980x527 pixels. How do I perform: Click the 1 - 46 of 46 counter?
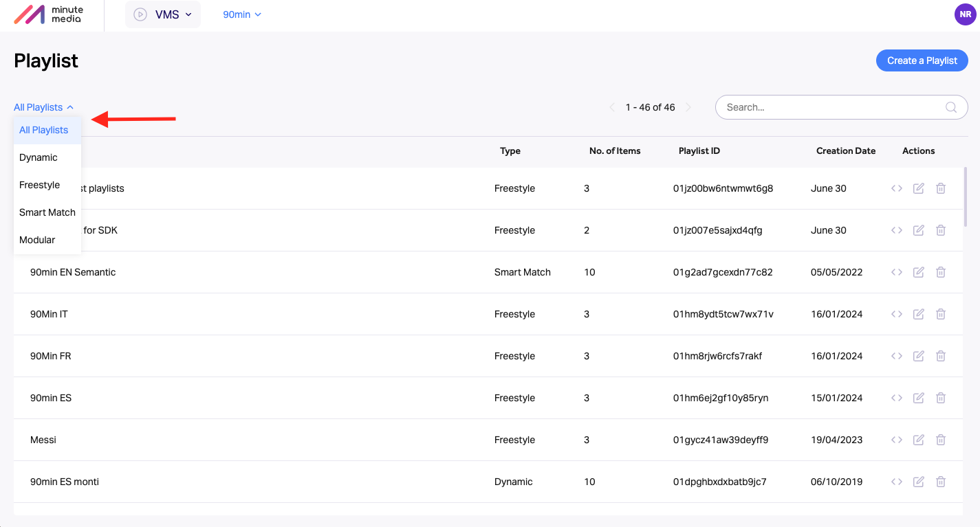[x=650, y=107]
